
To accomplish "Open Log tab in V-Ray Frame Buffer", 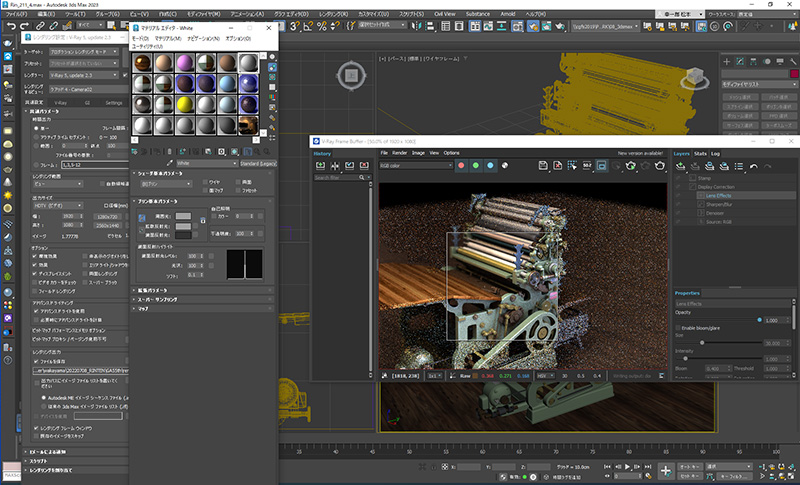I will click(x=715, y=154).
